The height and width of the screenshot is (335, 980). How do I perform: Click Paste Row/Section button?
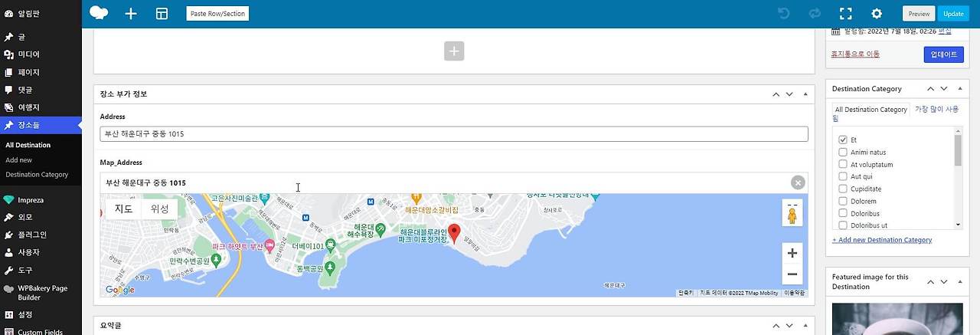[217, 14]
